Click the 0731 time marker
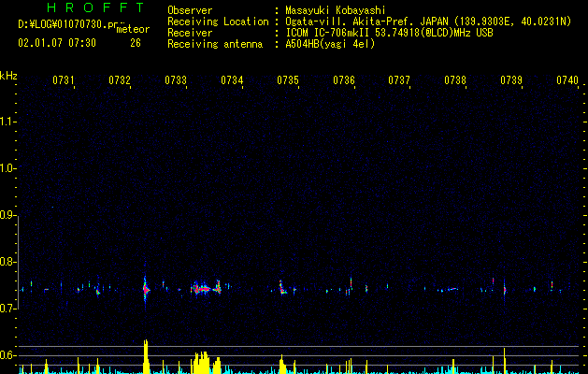588x374 pixels. (63, 80)
